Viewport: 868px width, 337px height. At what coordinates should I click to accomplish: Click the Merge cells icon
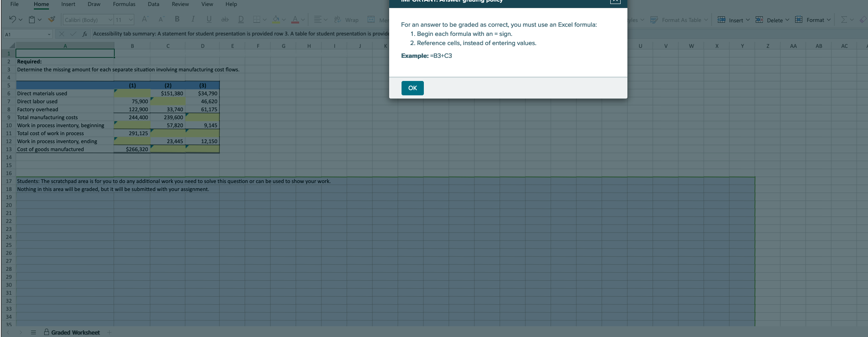point(371,20)
